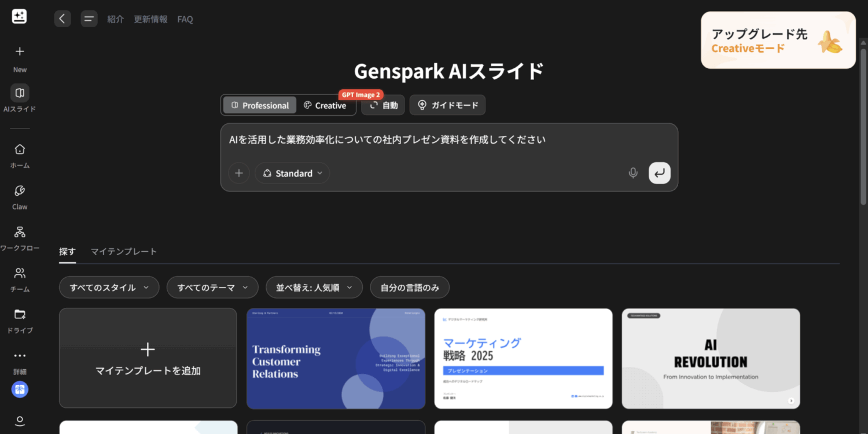Enable ガイドモード
This screenshot has width=868, height=434.
[x=447, y=105]
